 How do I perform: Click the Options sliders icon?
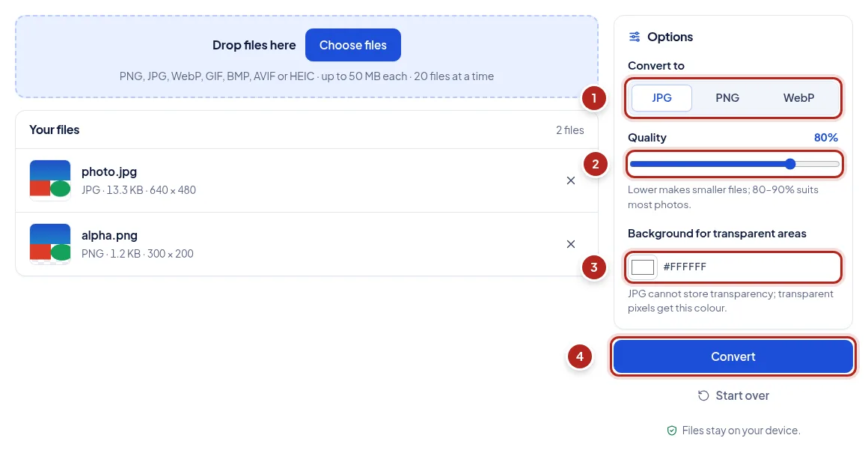tap(635, 37)
